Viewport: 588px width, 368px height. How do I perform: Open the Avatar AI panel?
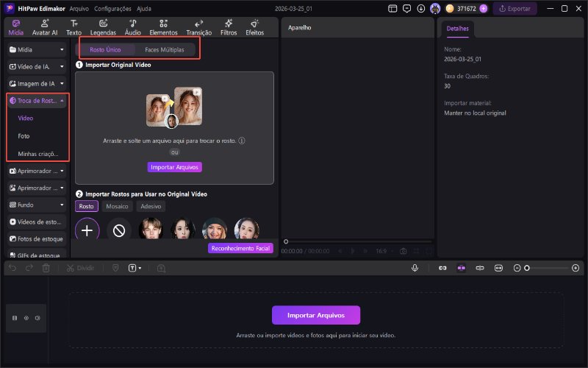point(45,27)
